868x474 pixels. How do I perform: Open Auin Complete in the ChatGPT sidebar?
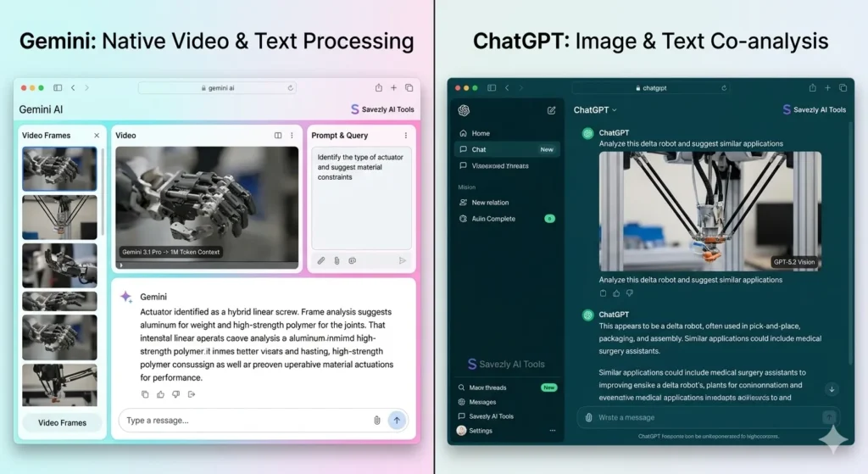point(507,219)
